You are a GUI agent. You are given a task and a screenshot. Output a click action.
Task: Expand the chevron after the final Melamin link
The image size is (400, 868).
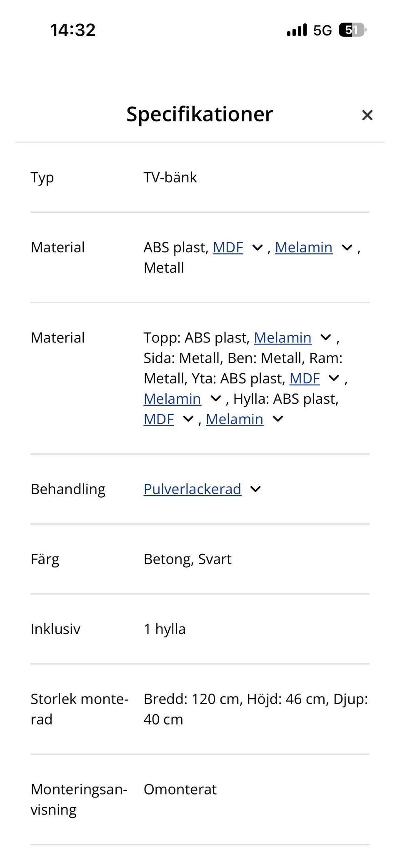tap(278, 419)
